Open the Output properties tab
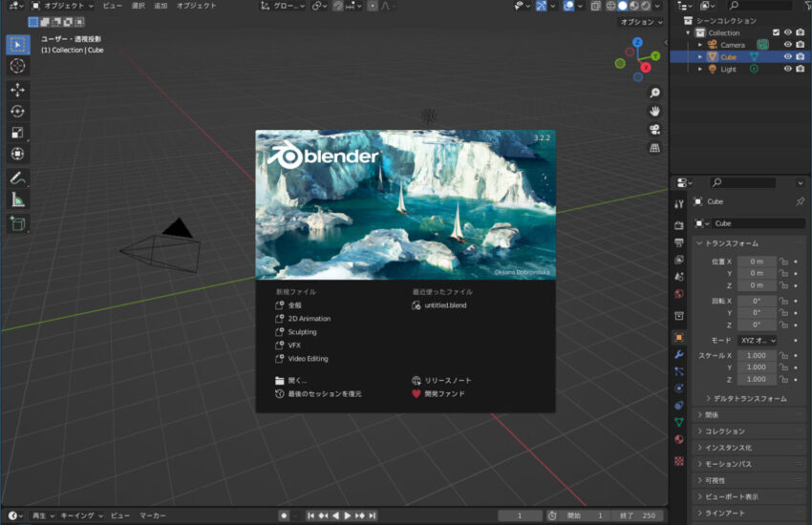This screenshot has width=812, height=525. click(679, 242)
